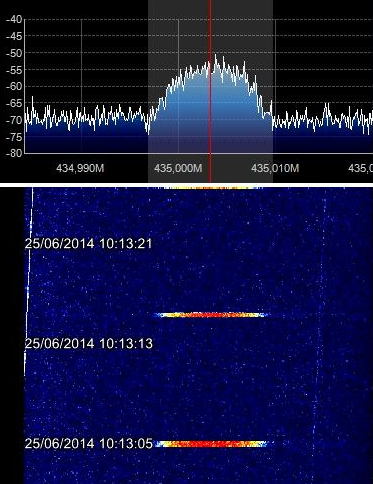This screenshot has height=484, width=373.
Task: Select the waterfall burst above the 10:13:13 timestamp
Action: pyautogui.click(x=211, y=315)
